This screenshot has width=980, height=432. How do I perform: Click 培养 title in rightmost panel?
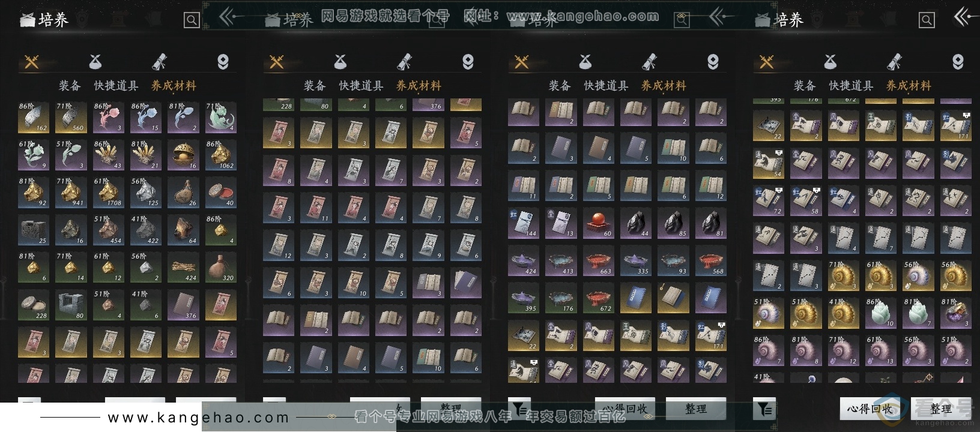788,20
